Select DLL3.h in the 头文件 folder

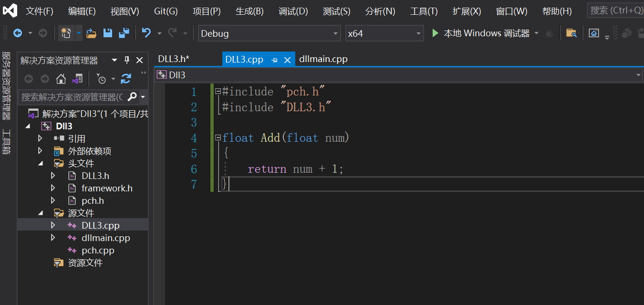[x=95, y=176]
